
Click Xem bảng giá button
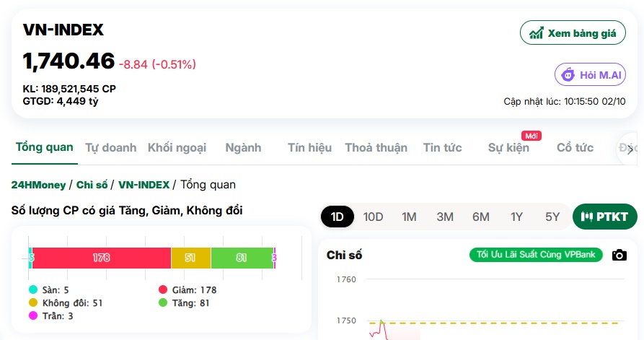point(573,33)
